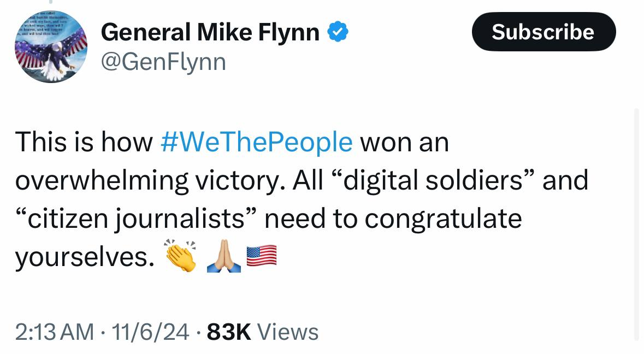This screenshot has width=644, height=354.
Task: Click the Views label
Action: click(287, 332)
